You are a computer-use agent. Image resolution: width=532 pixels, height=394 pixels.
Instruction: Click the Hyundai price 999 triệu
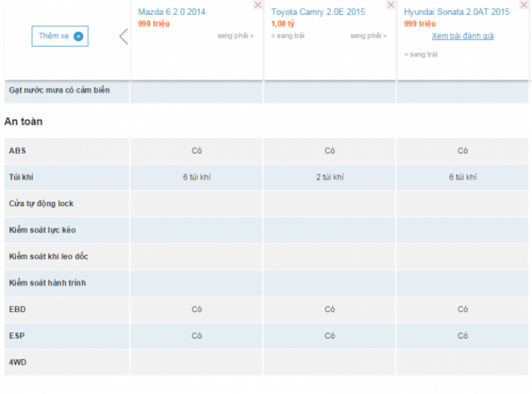420,23
